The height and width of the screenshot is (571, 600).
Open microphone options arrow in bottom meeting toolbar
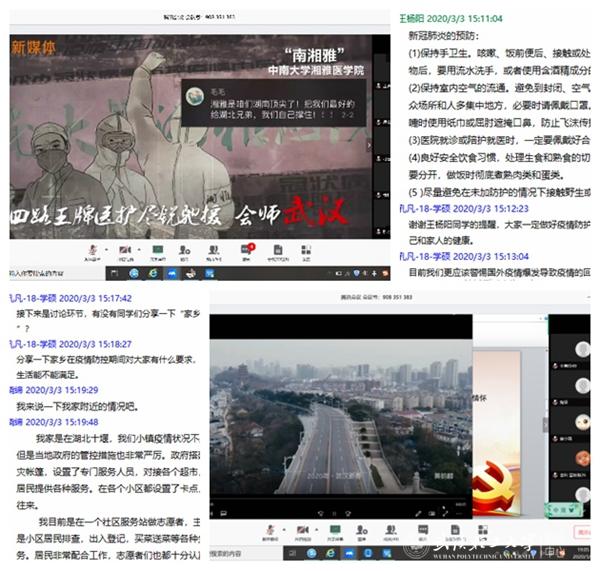coord(284,530)
